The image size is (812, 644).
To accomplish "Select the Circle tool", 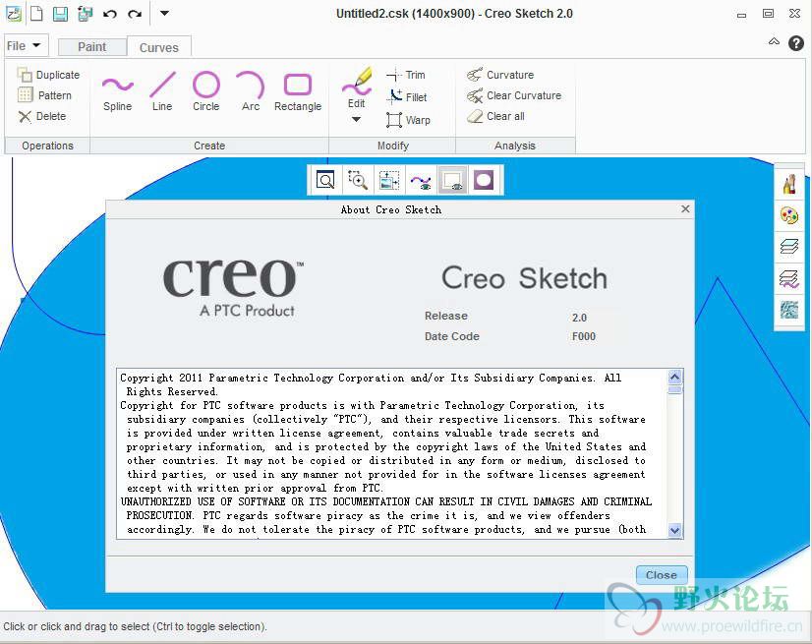I will tap(206, 91).
